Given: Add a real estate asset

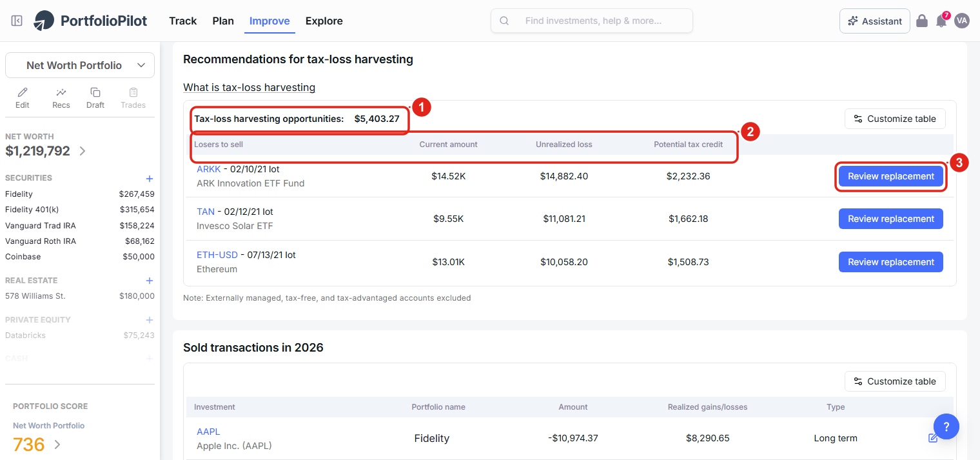Looking at the screenshot, I should tap(150, 281).
